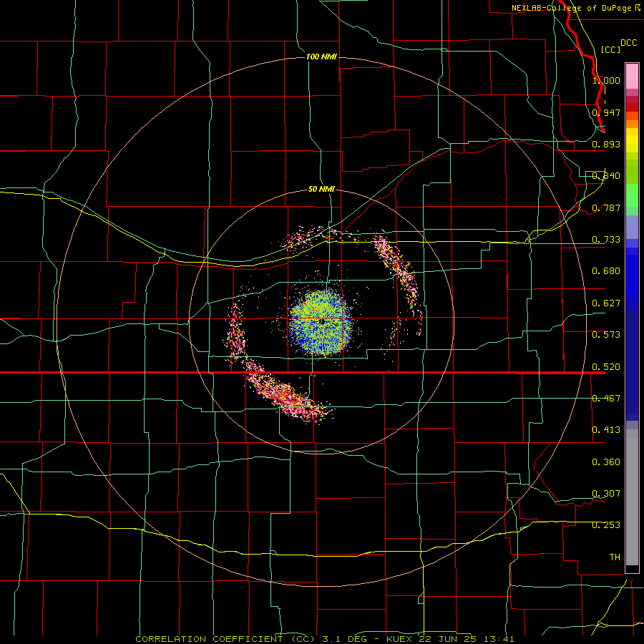
Task: Click the 0.627 legend value
Action: point(606,303)
